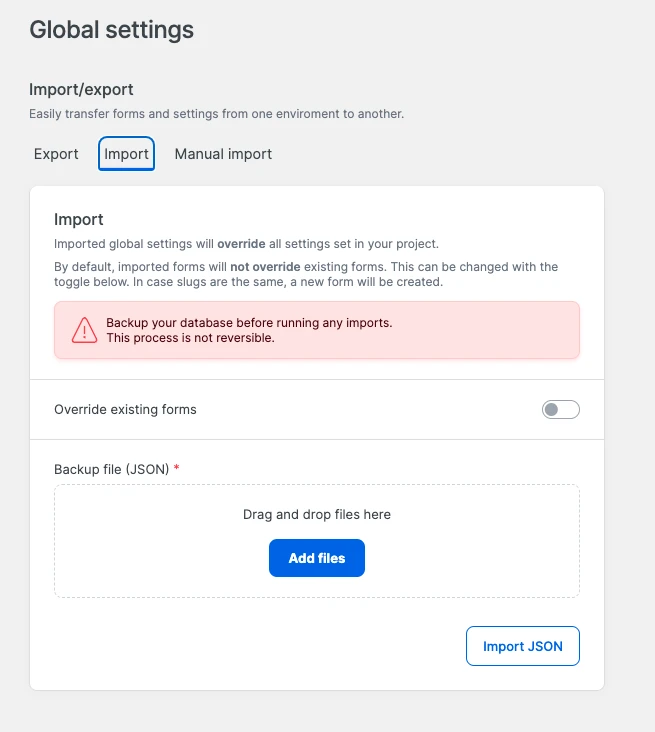Viewport: 655px width, 732px height.
Task: Click the Drag and drop files here text
Action: coord(316,514)
